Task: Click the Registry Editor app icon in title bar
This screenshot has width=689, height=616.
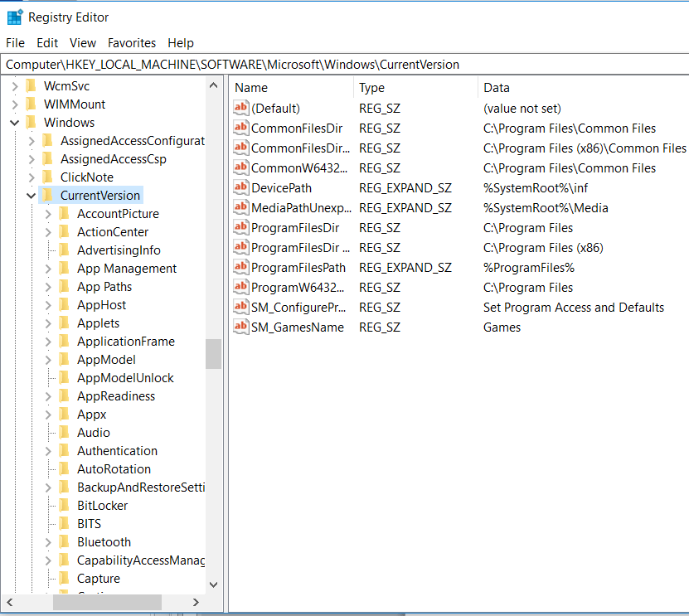Action: coord(15,17)
